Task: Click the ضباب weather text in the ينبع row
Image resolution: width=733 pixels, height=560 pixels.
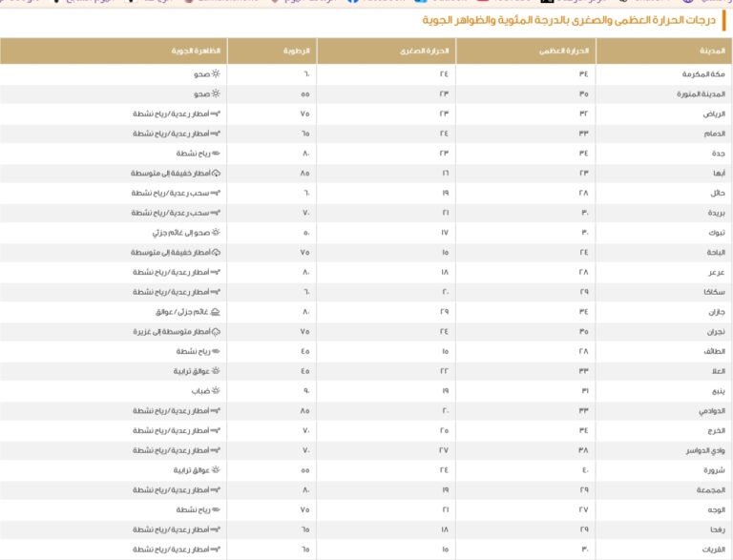Action: 200,391
